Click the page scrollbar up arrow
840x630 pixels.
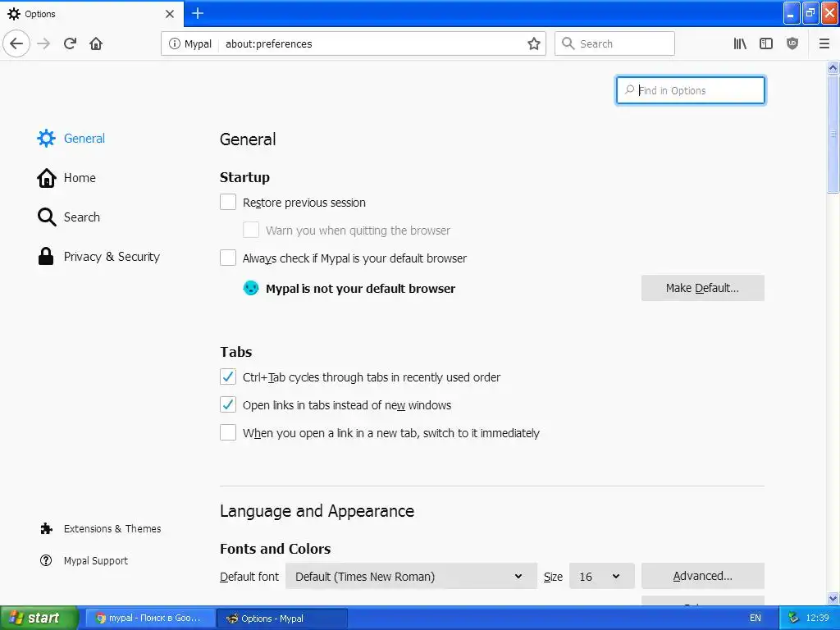click(833, 67)
